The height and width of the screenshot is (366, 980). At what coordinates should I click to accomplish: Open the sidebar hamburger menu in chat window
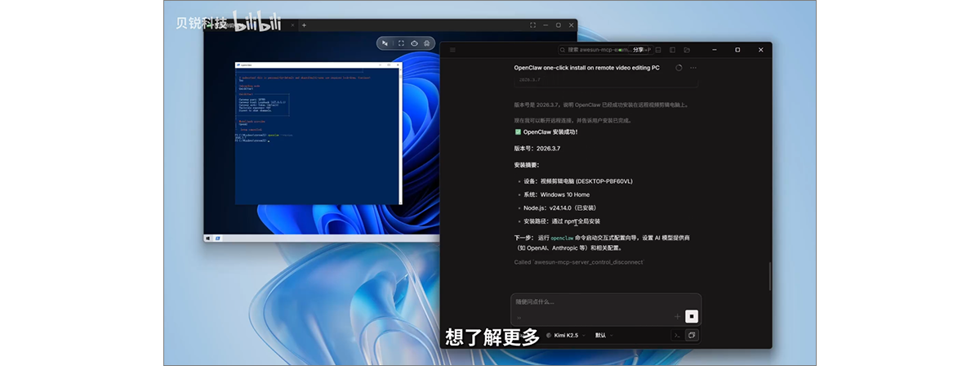pos(452,50)
